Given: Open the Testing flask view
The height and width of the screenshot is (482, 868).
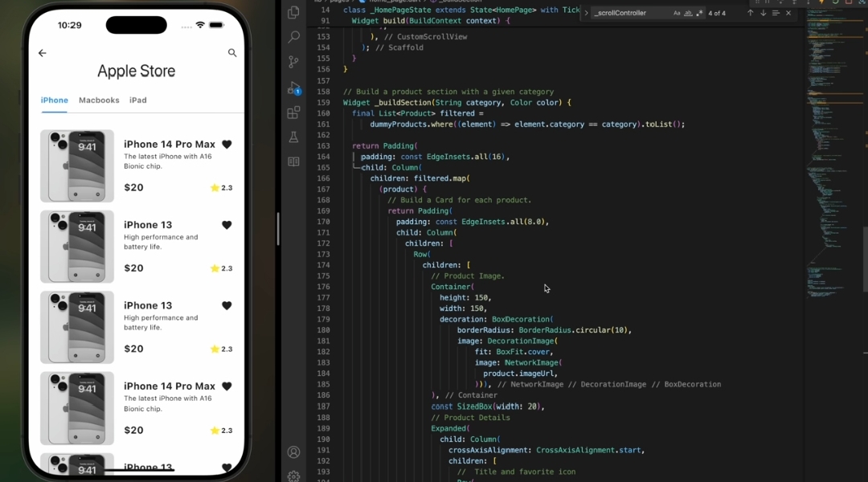Looking at the screenshot, I should pos(293,137).
